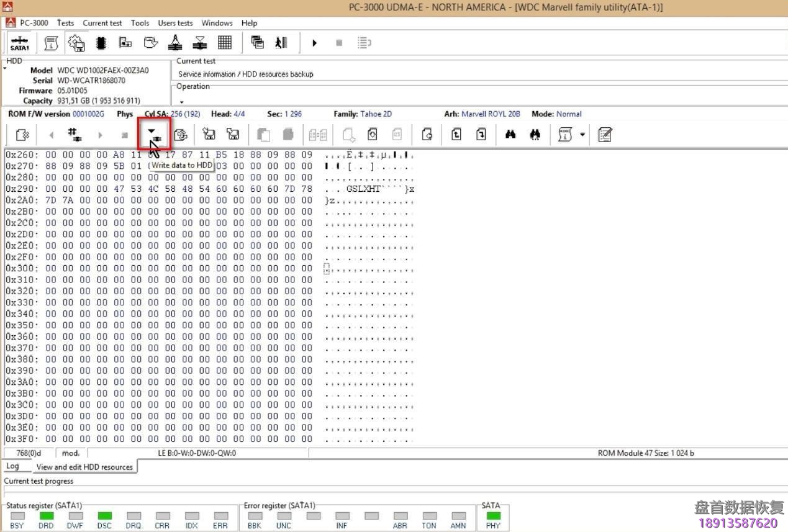The width and height of the screenshot is (788, 532).
Task: Open the Users tests menu
Action: [x=175, y=23]
